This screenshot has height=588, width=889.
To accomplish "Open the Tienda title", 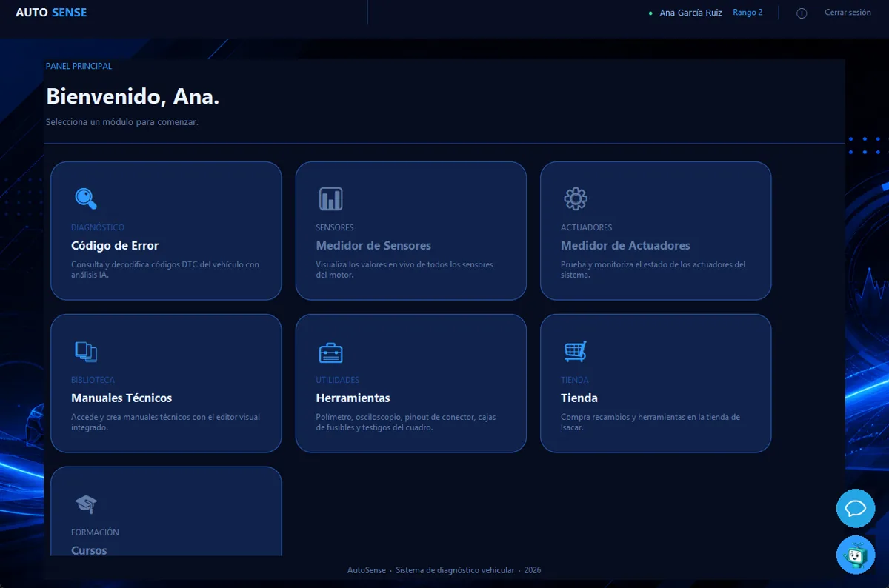I will 579,398.
